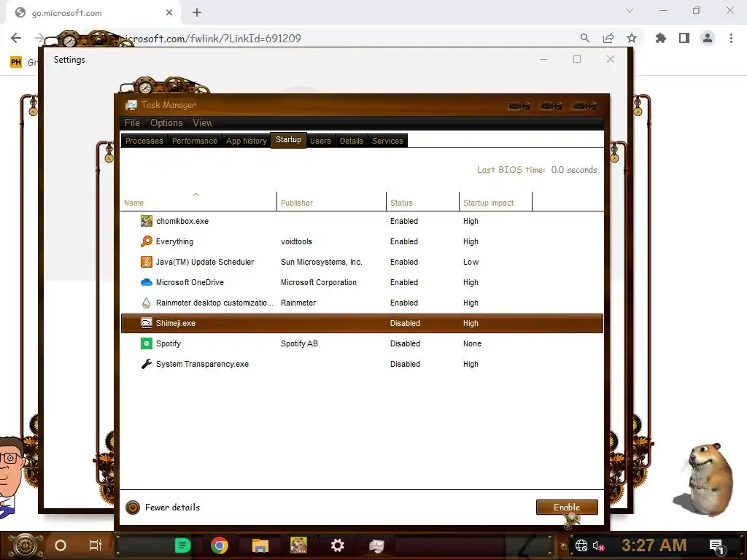
Task: Sort by Startup impact column header
Action: [x=496, y=202]
